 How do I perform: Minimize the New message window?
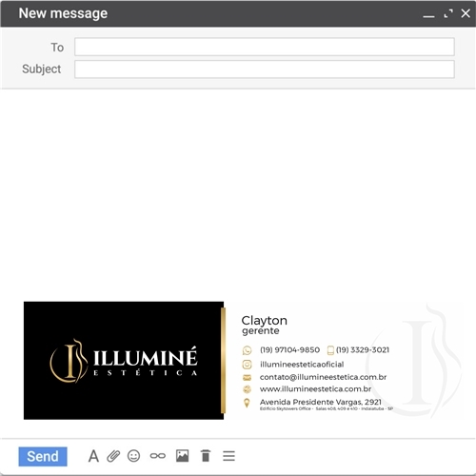pyautogui.click(x=428, y=16)
